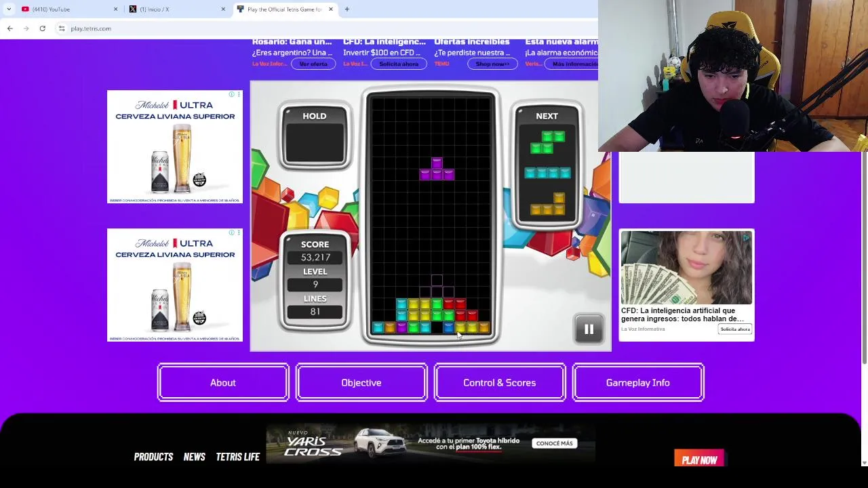Click the falling purple T piece
Screen dimensions: 868x488
[x=437, y=169]
